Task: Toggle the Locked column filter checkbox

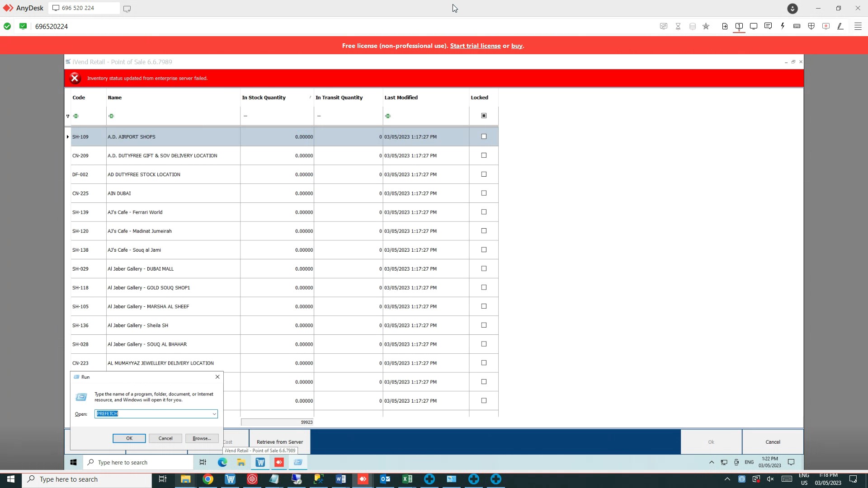Action: [484, 116]
